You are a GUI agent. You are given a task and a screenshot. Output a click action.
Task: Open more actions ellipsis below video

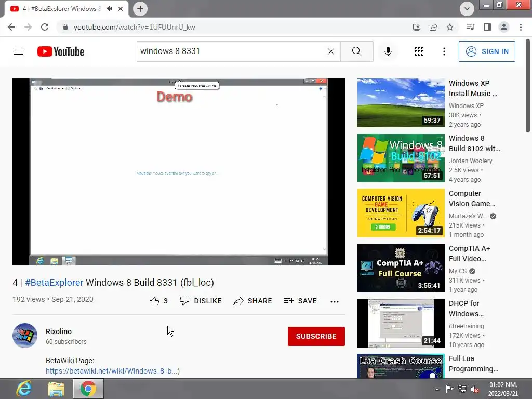tap(334, 302)
